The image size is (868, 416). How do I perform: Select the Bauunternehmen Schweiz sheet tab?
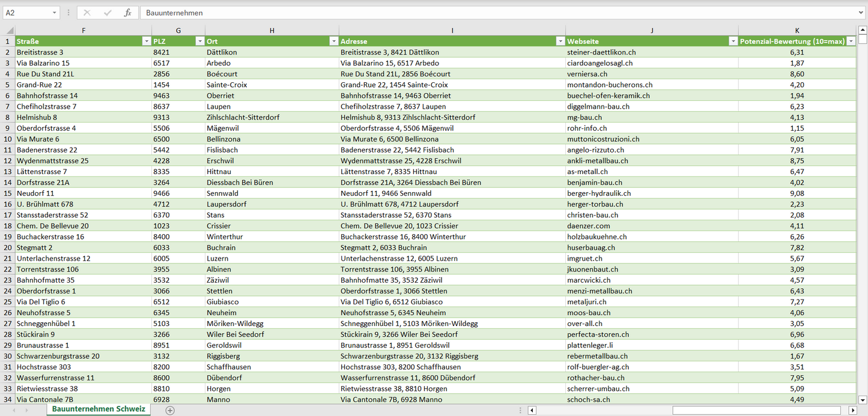tap(99, 409)
